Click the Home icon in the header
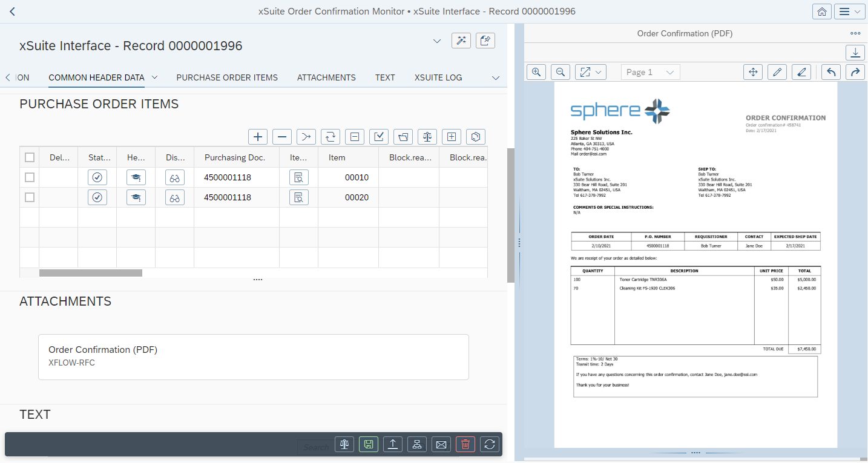Viewport: 868px width, 463px height. coord(821,11)
